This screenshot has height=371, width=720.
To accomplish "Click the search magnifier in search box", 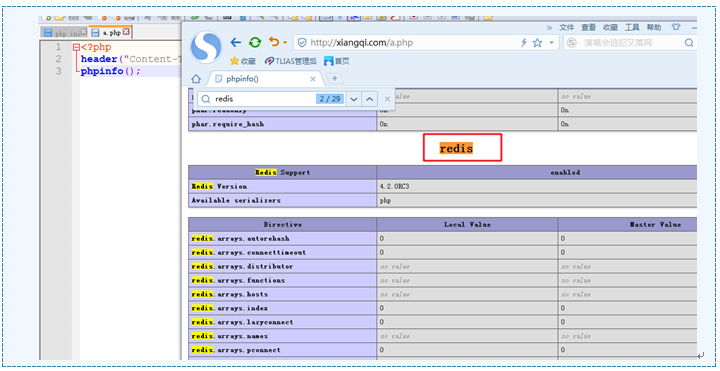I will 689,43.
